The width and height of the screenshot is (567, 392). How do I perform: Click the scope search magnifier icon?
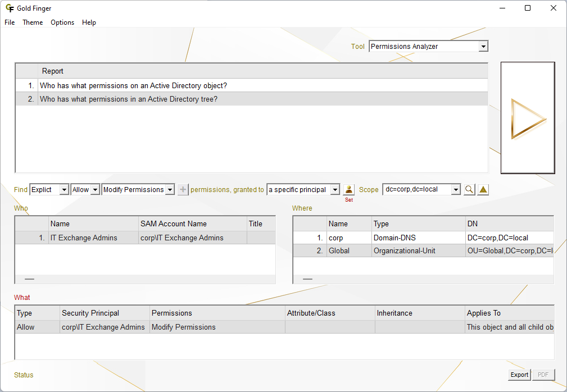469,190
